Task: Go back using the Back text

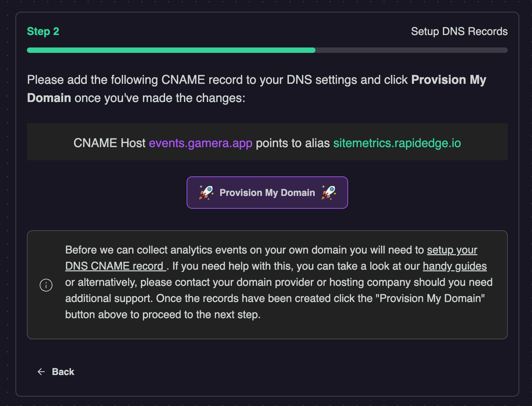Action: click(63, 372)
